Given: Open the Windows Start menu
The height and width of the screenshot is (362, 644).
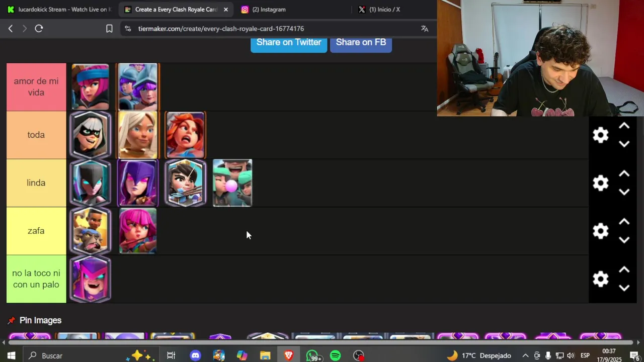Looking at the screenshot, I should 11,355.
